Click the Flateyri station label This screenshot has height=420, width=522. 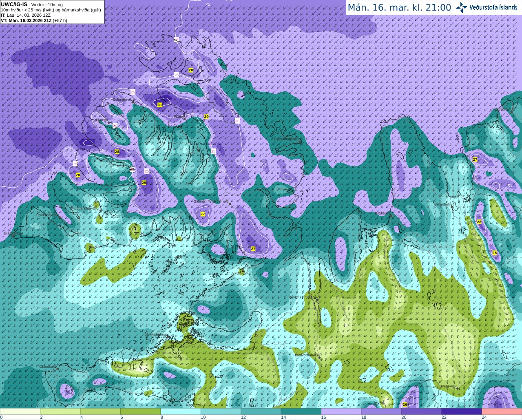click(x=102, y=120)
